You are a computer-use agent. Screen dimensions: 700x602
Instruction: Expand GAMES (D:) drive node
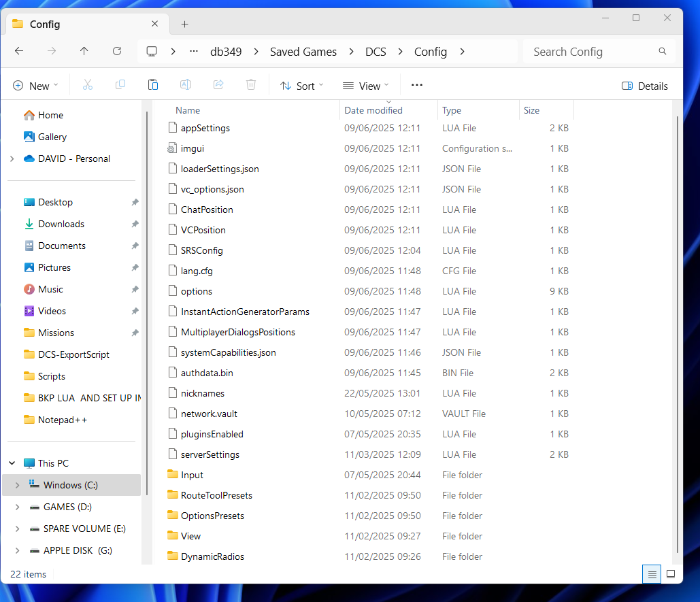(x=18, y=507)
